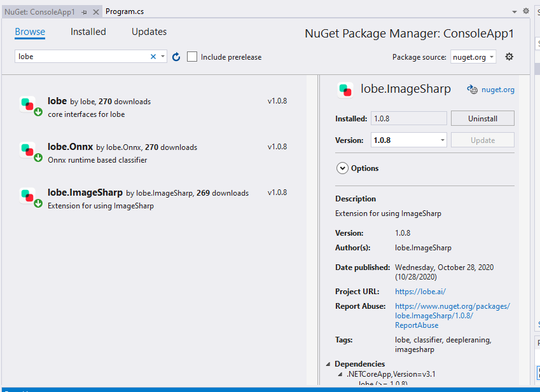Switch to the Installed tab
Screen dimensions: 540x392
(88, 31)
